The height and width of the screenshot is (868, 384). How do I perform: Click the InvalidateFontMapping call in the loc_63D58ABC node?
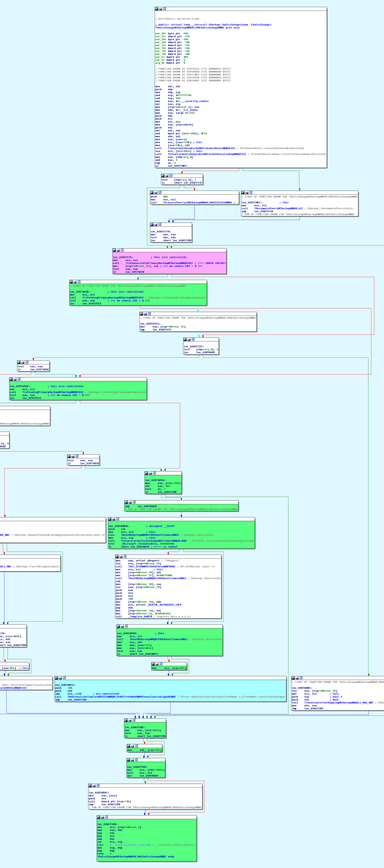(338, 702)
